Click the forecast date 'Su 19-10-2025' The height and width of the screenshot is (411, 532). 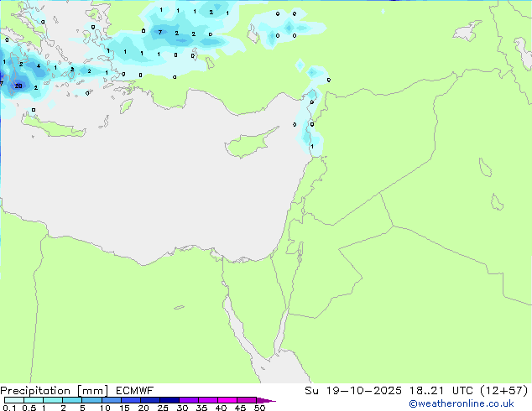pyautogui.click(x=353, y=391)
